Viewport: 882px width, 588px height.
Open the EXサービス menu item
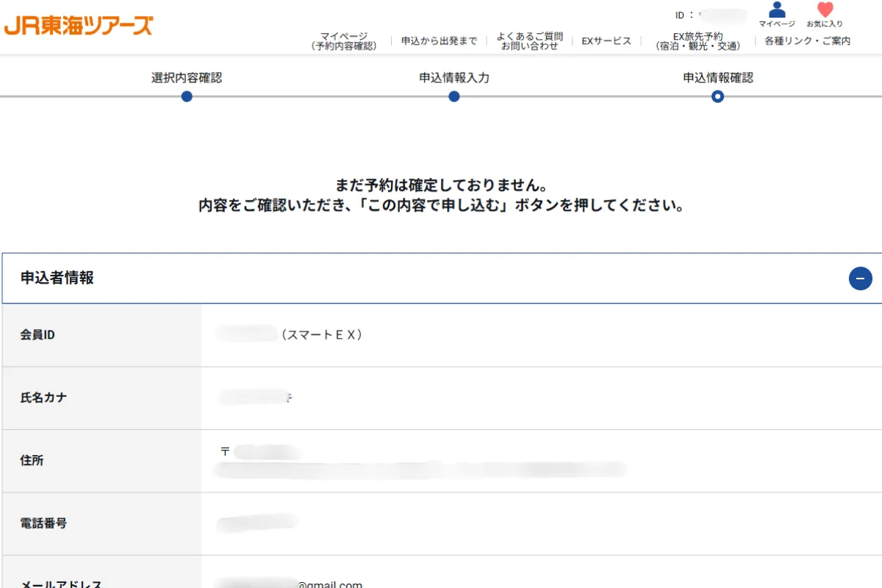(x=606, y=41)
